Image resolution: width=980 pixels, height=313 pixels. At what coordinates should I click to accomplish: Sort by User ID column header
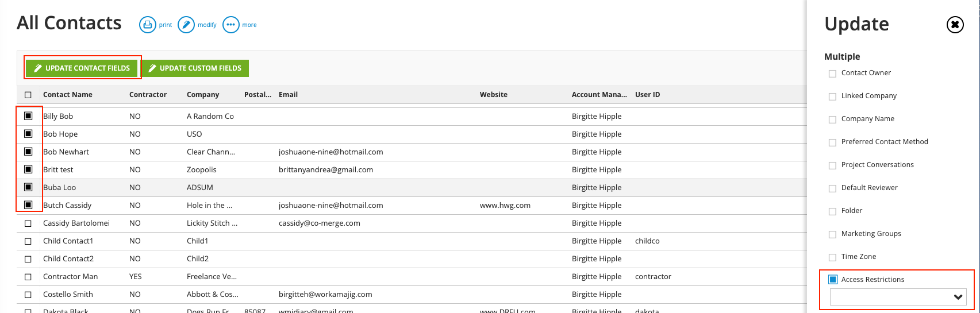click(647, 95)
